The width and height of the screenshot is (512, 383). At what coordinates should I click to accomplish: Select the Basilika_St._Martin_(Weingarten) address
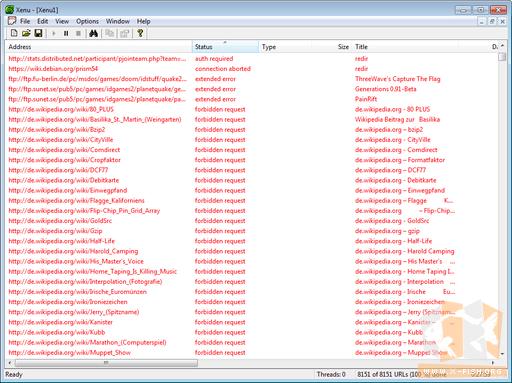tap(95, 119)
